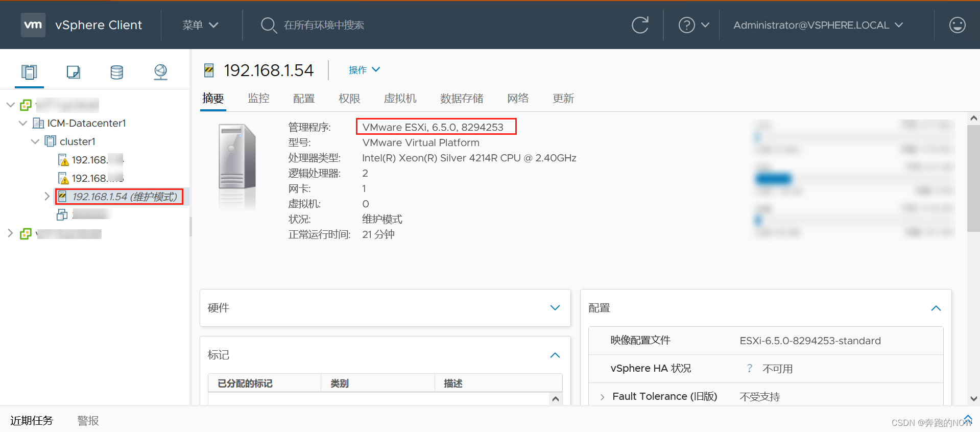Click the 21 分钟 uptime value
The image size is (980, 432).
pos(378,234)
